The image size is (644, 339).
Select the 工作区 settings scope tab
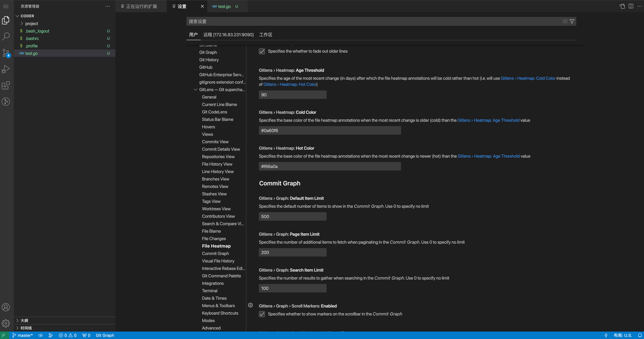pos(265,35)
